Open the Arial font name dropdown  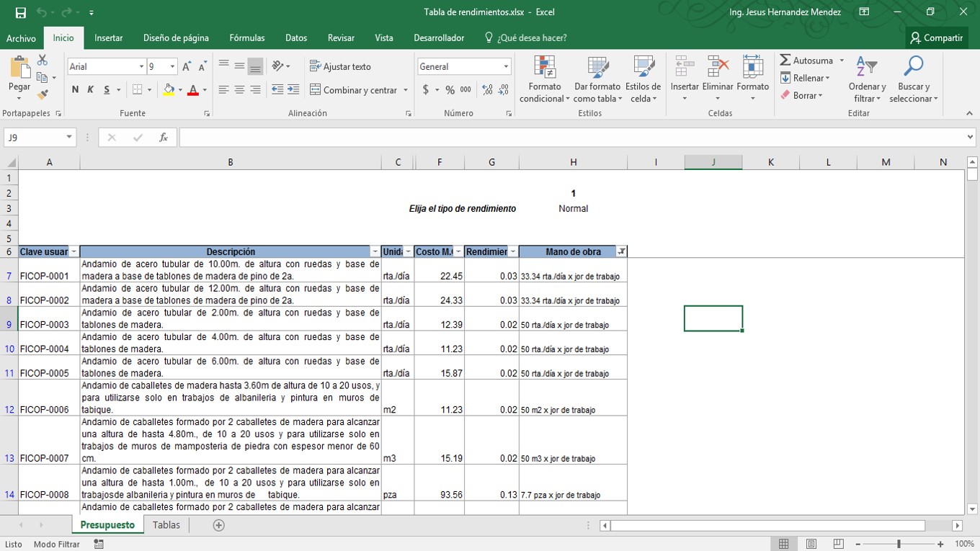click(141, 66)
